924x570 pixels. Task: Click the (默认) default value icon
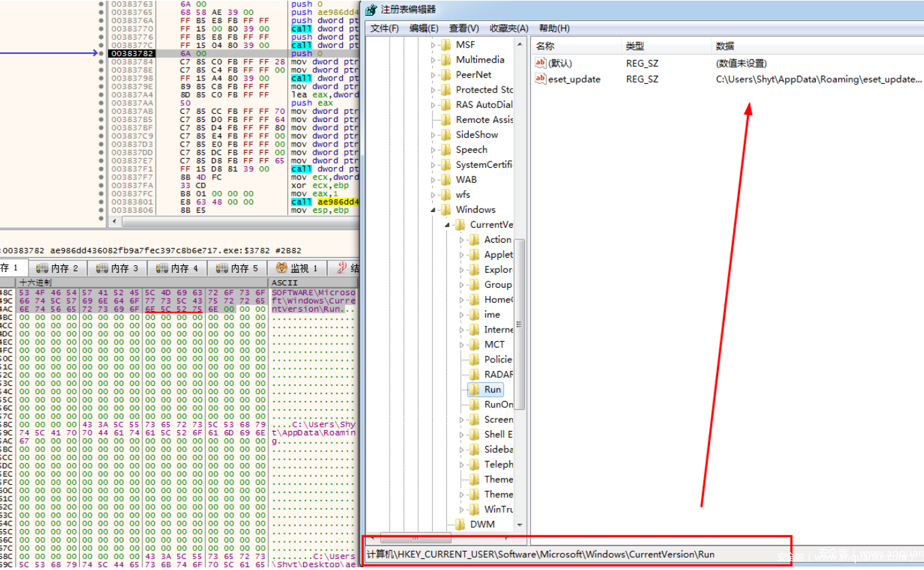point(541,63)
